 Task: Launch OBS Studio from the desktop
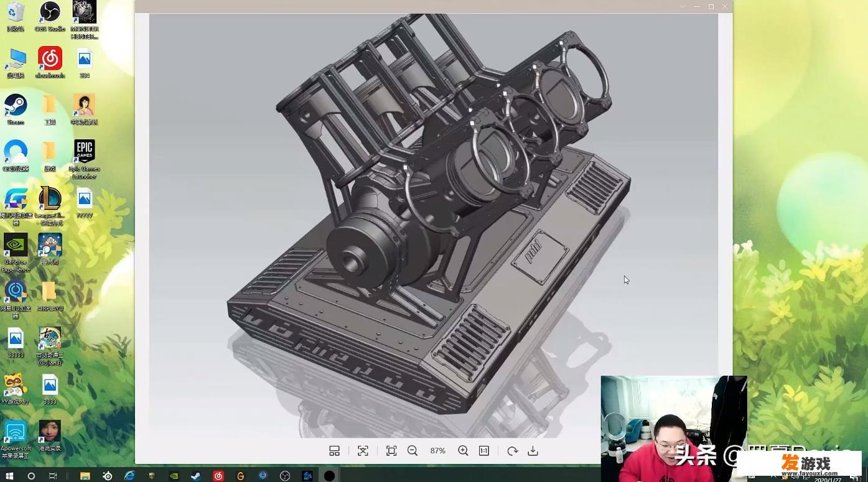tap(50, 17)
